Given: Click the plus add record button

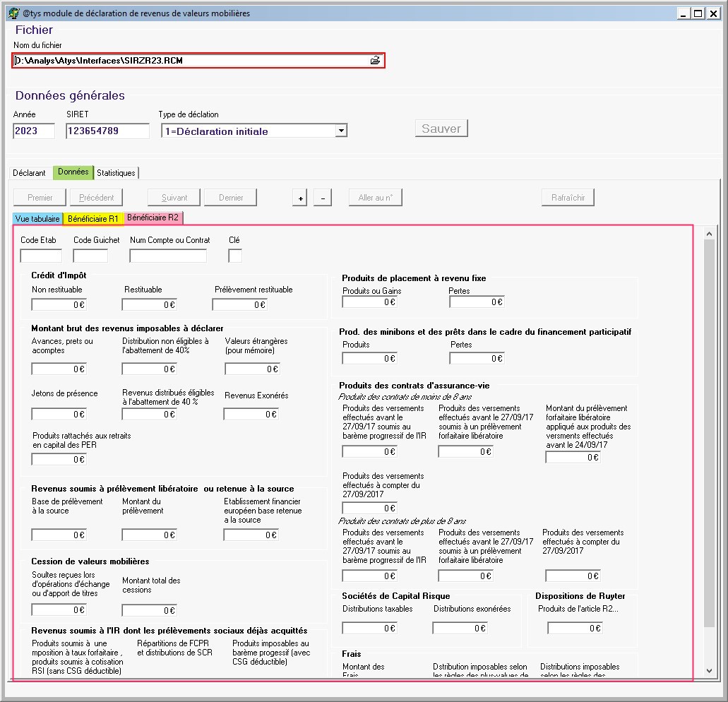Looking at the screenshot, I should (300, 198).
